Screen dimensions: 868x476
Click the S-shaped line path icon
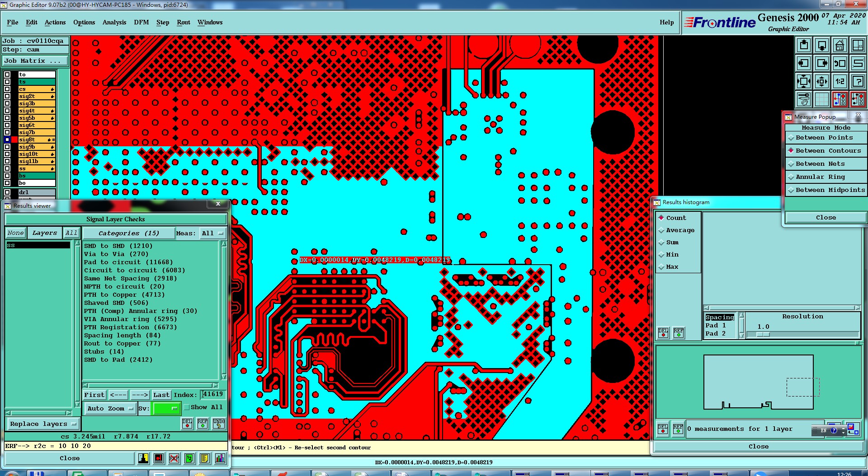[x=858, y=63]
